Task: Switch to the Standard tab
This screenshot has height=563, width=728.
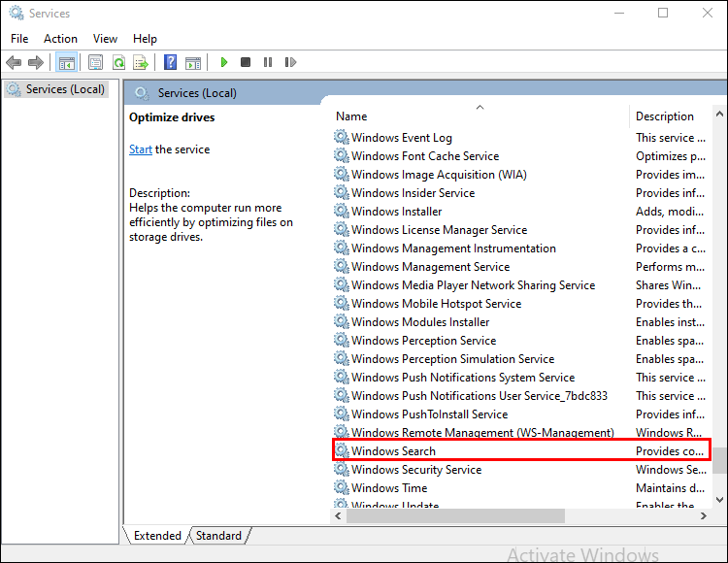Action: (218, 536)
